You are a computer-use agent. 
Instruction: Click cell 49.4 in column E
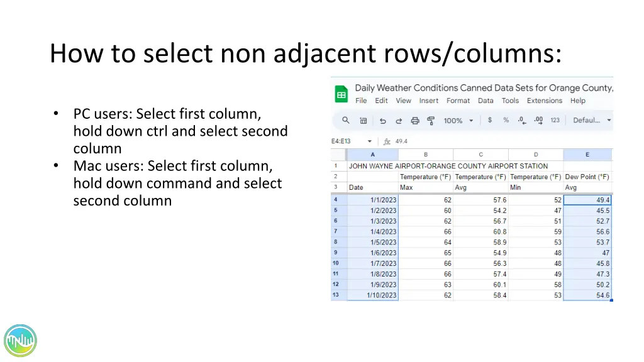587,200
